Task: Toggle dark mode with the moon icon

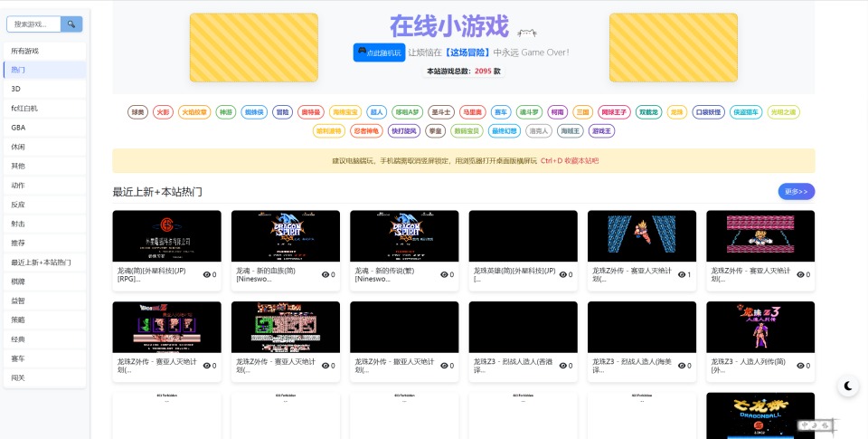Action: pos(847,386)
